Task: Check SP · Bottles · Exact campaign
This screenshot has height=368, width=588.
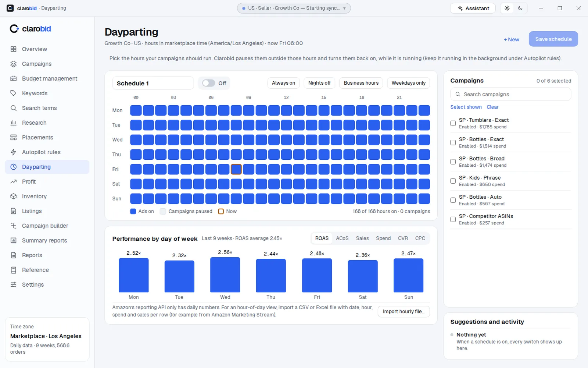Action: pos(453,142)
